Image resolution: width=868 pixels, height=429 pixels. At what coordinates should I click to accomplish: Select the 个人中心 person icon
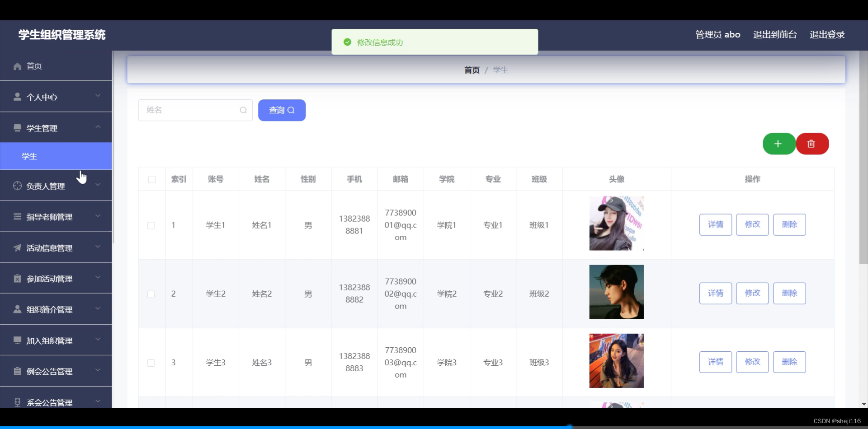[x=17, y=96]
